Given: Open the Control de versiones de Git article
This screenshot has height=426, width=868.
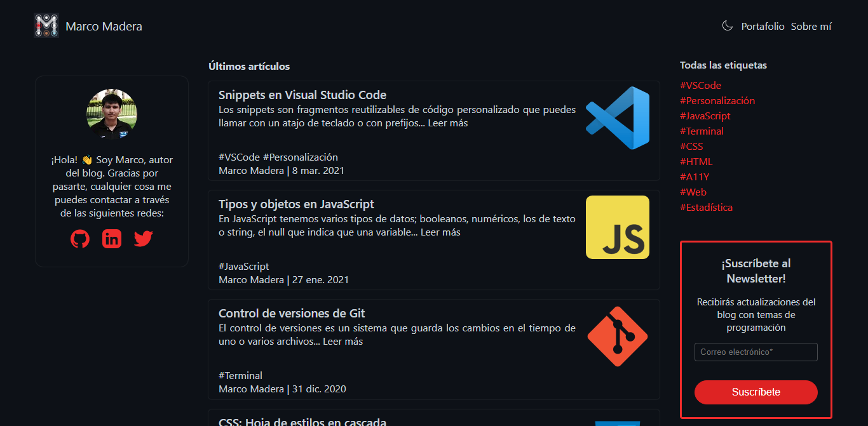Looking at the screenshot, I should pyautogui.click(x=291, y=313).
